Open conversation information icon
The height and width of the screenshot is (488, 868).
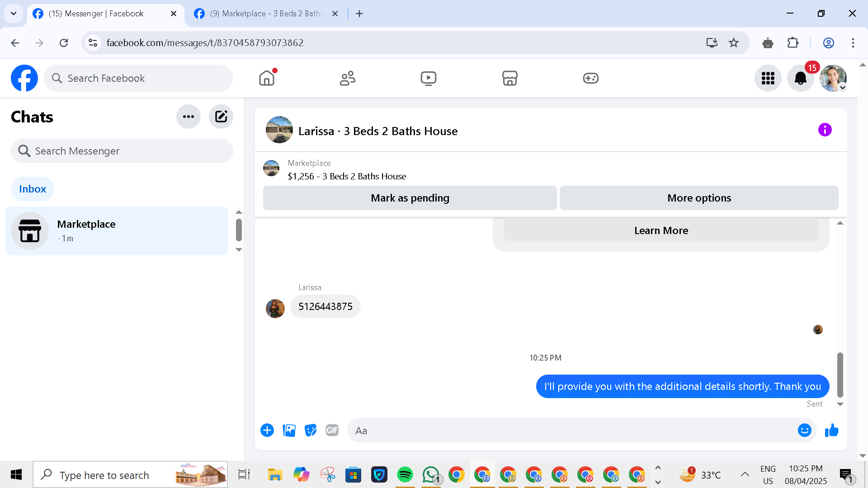(x=825, y=130)
